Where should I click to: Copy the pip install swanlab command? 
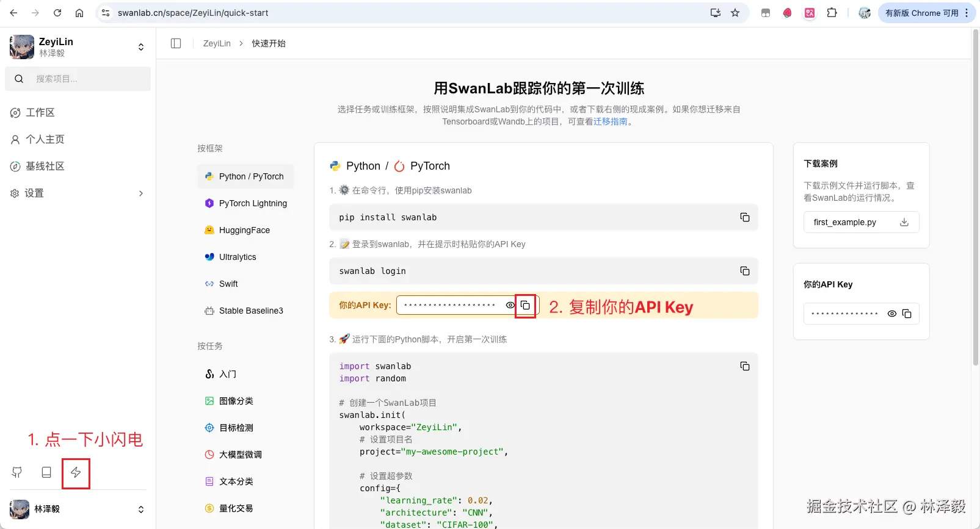coord(745,217)
